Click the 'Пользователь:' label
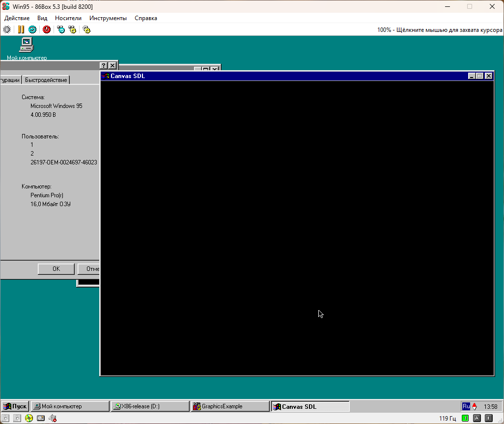The height and width of the screenshot is (424, 504). click(40, 136)
